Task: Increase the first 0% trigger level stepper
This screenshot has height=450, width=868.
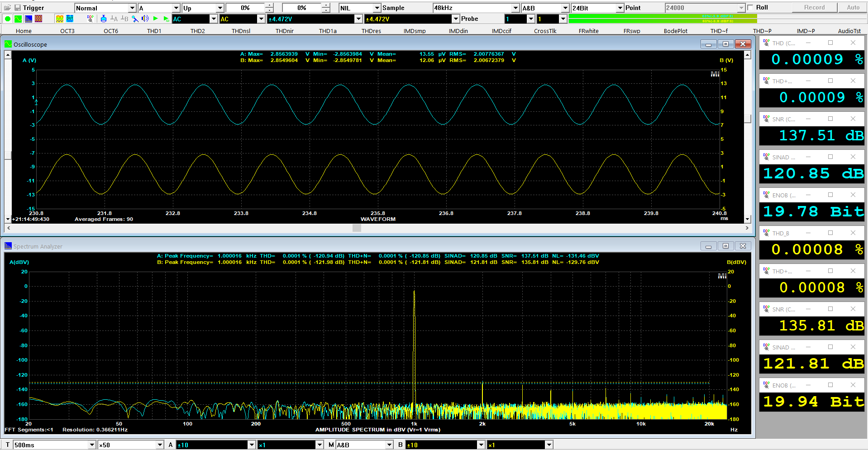Action: click(x=269, y=5)
